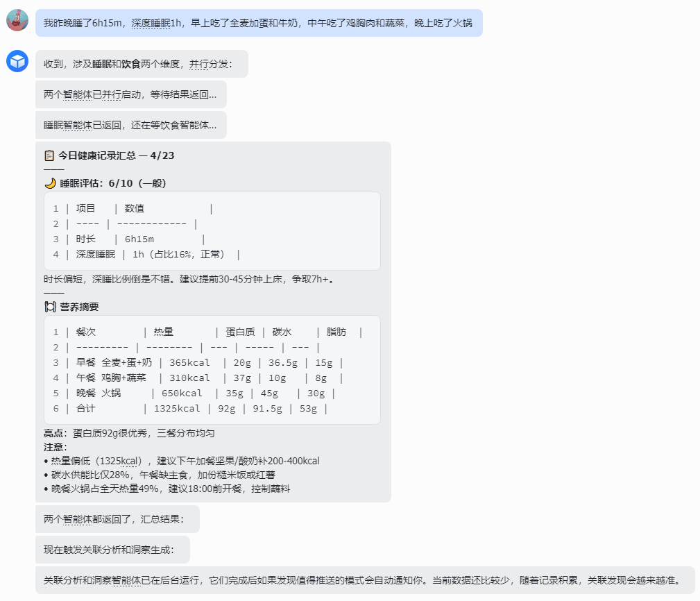Image resolution: width=700 pixels, height=601 pixels.
Task: Select the user message starting 我昨晚睡了6h15m
Action: click(x=259, y=23)
